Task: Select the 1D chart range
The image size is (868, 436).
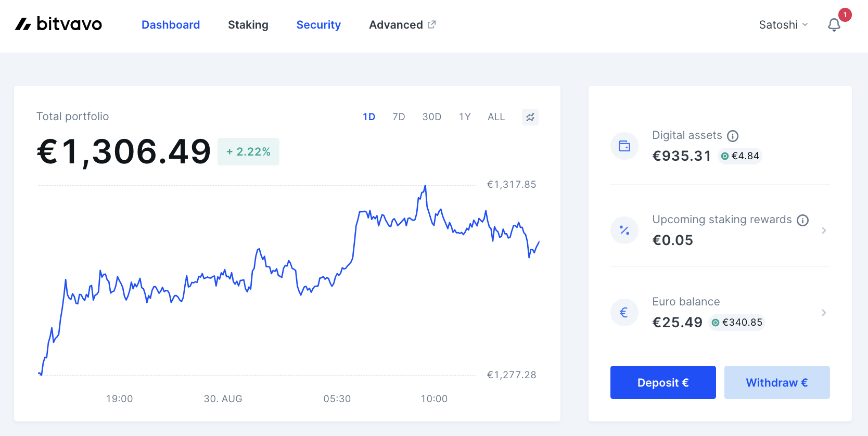Action: click(369, 117)
